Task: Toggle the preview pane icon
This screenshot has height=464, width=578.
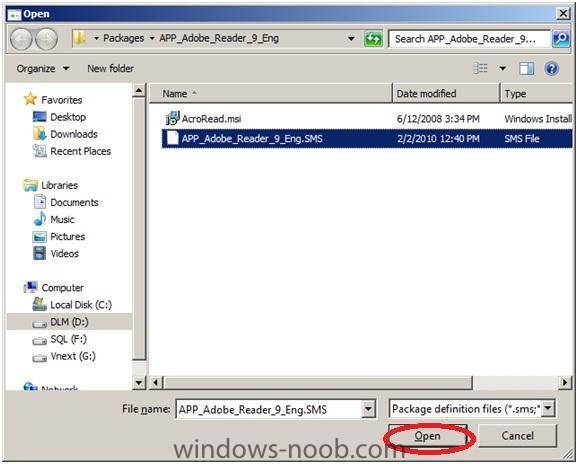Action: pos(526,68)
